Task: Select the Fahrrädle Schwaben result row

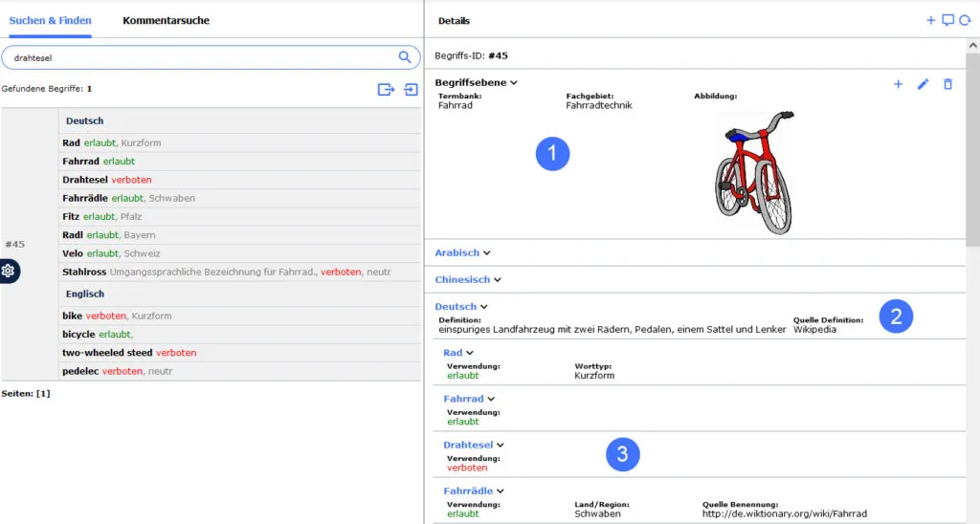Action: [x=240, y=198]
